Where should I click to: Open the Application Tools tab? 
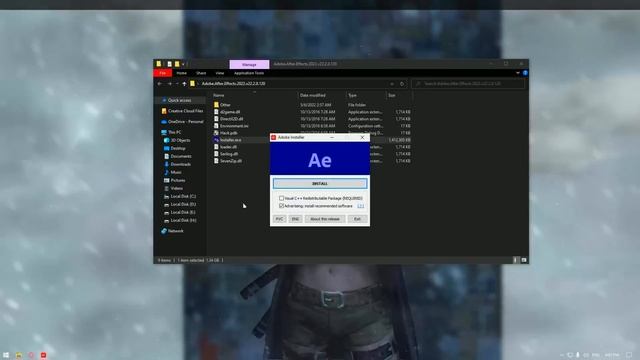249,73
